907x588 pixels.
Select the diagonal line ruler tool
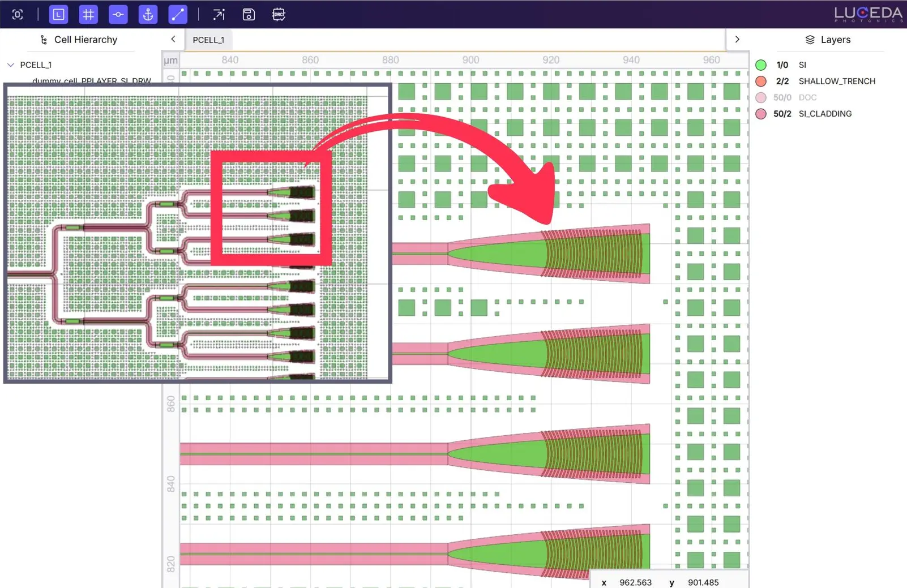point(178,15)
